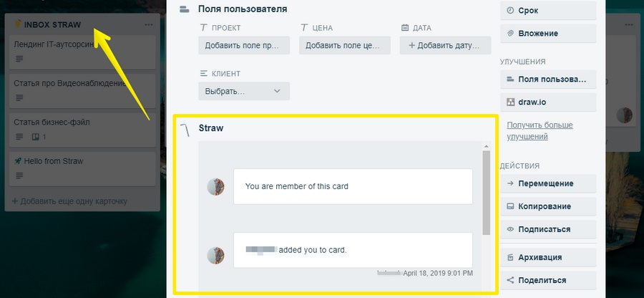
Task: Click the Поля пользователя section title
Action: tap(243, 9)
